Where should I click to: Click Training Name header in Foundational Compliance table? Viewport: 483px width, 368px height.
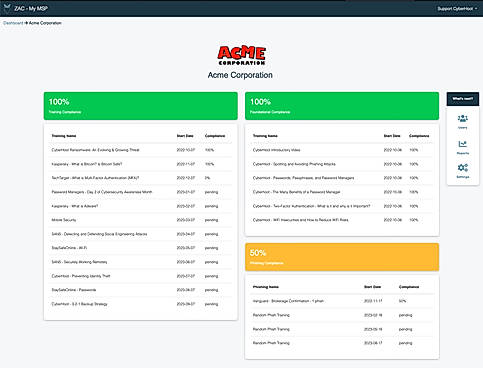(x=265, y=136)
